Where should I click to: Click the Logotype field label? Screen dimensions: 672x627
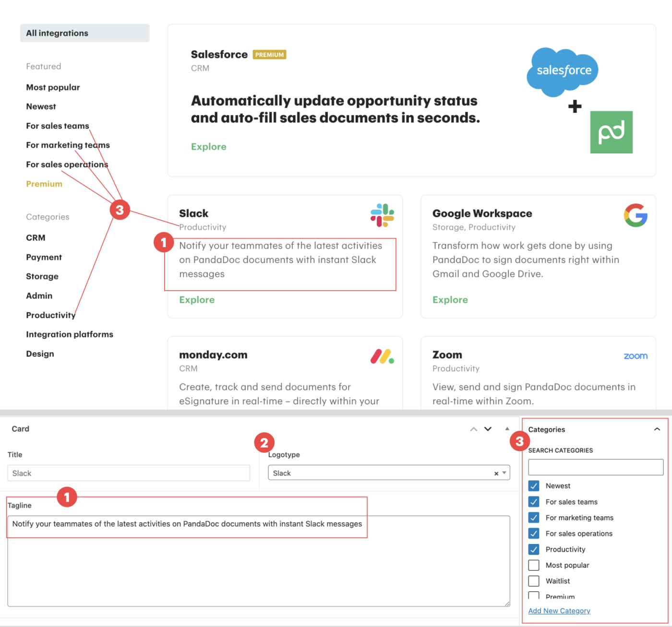coord(284,455)
